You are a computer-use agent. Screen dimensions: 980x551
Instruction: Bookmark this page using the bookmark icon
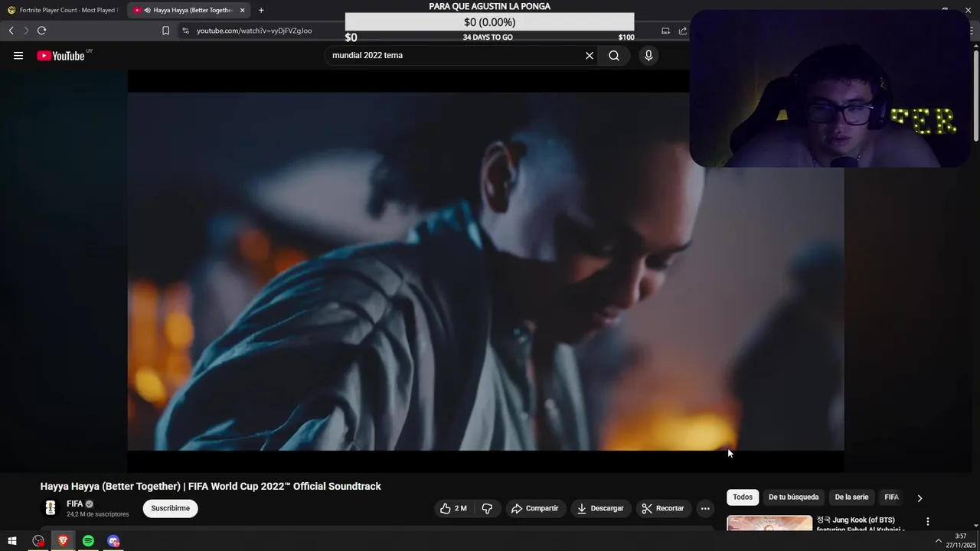165,31
